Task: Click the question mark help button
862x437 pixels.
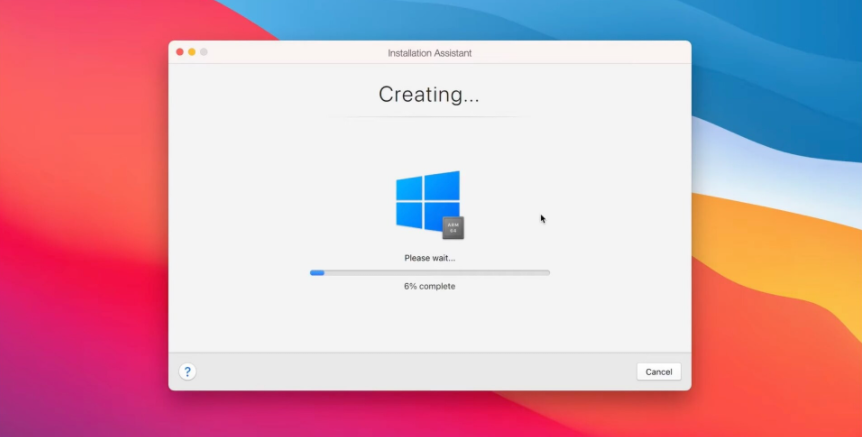Action: click(187, 371)
